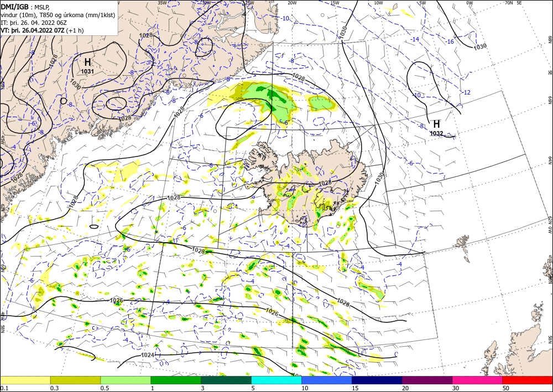Click the '0.5' legend scale value
Viewport: 553px width, 392px height.
coord(105,388)
